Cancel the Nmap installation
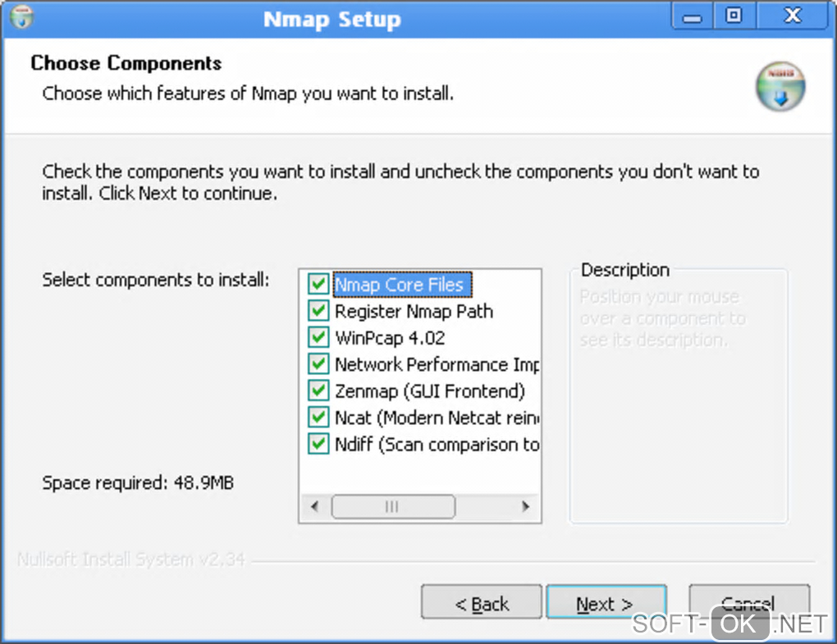Viewport: 837px width, 644px height. point(748,603)
